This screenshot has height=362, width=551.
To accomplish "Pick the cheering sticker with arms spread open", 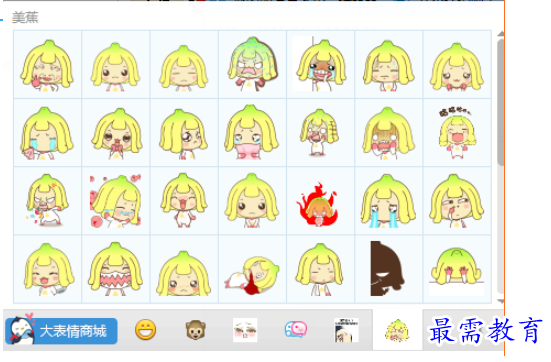I will click(x=184, y=201).
